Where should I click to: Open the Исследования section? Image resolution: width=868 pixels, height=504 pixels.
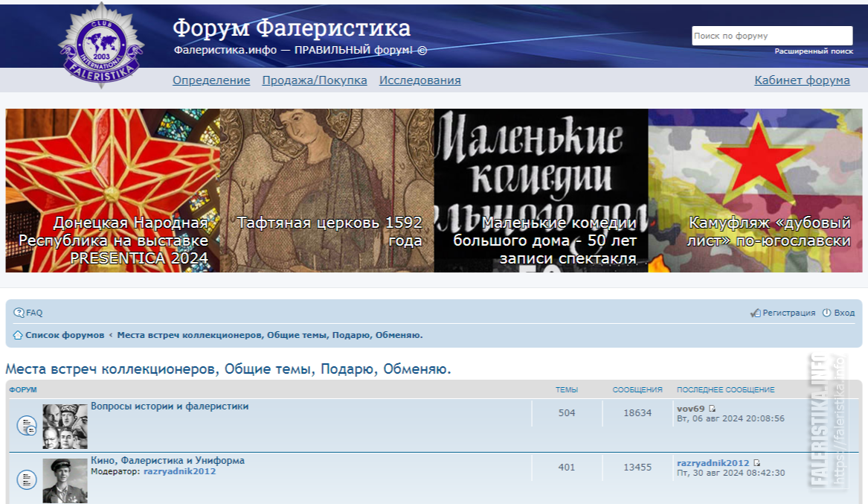420,80
